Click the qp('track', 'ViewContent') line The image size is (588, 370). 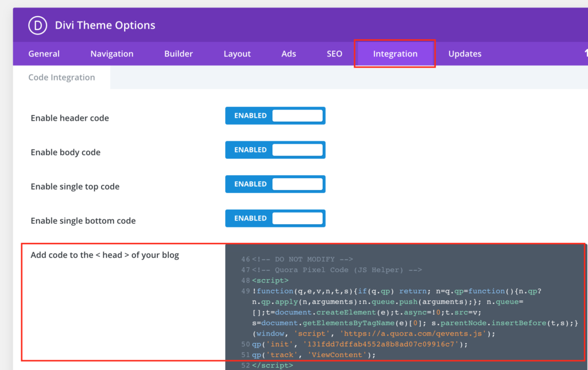pos(314,354)
